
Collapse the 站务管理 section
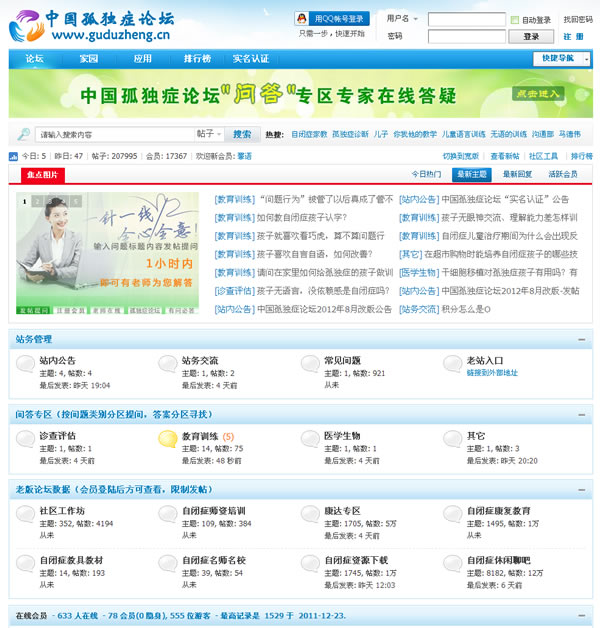tap(581, 339)
